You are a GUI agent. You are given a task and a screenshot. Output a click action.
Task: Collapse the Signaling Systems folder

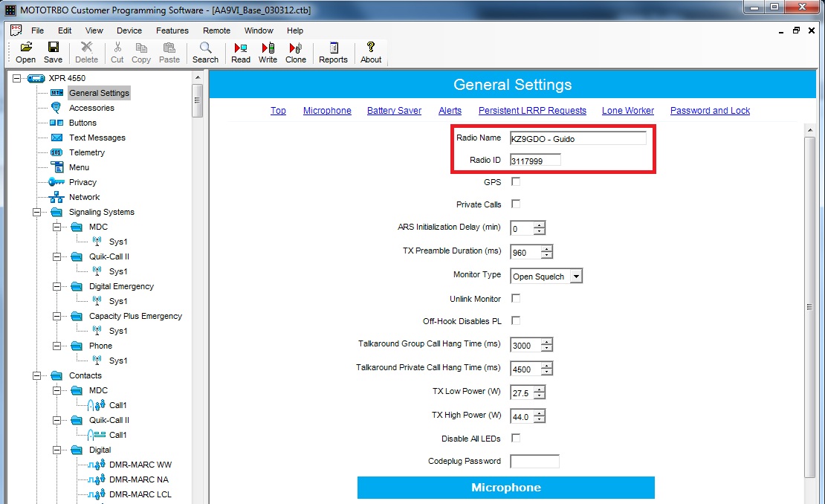[37, 212]
